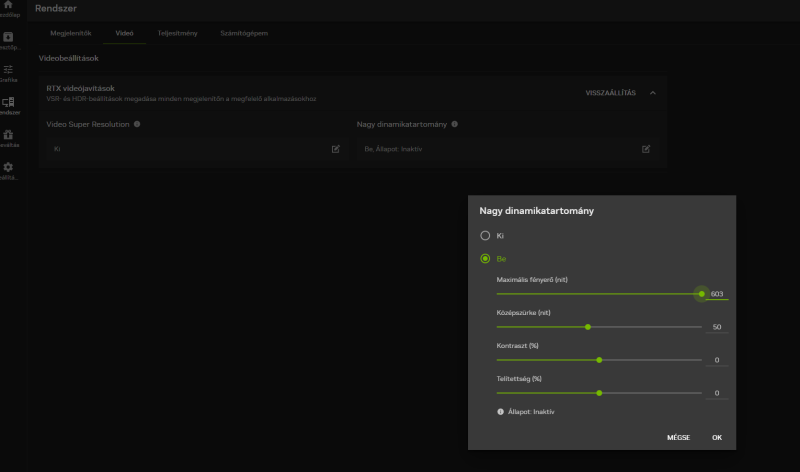Open the Rendszer monitor icon in the sidebar
Screen dimensions: 800x472
tap(8, 102)
